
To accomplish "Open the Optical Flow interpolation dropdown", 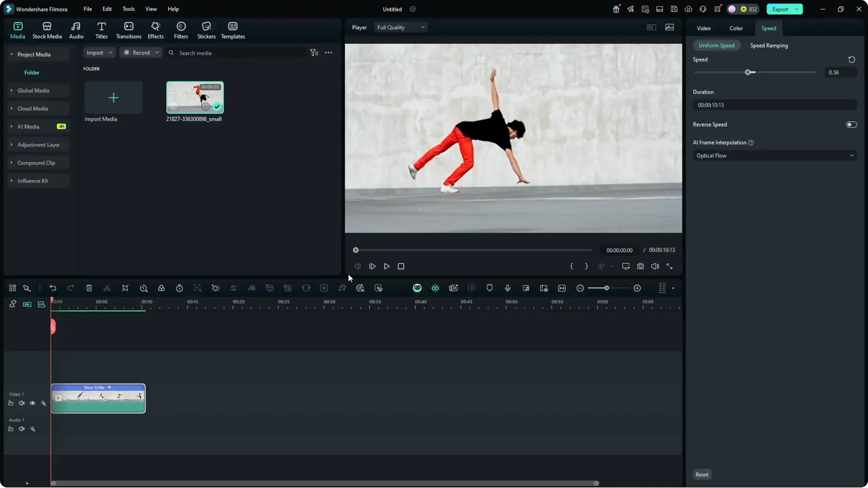I will pyautogui.click(x=774, y=155).
